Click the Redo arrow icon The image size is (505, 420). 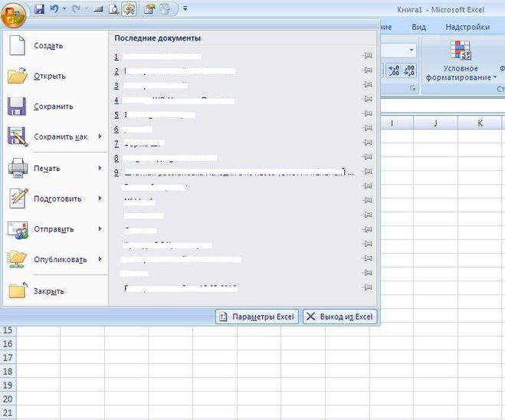pyautogui.click(x=77, y=9)
